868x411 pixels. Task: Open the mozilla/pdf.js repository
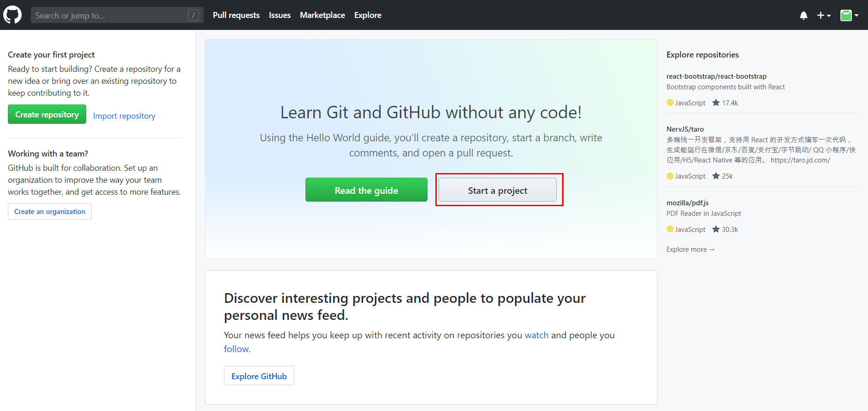[687, 203]
